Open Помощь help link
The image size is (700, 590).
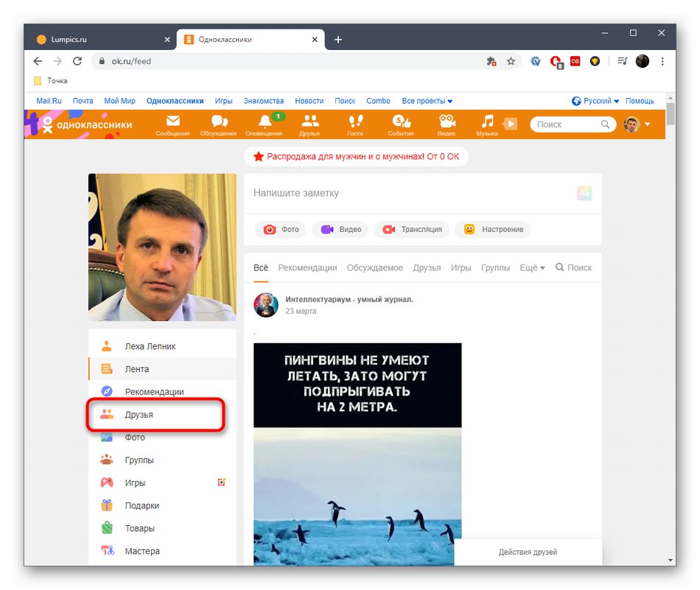tap(640, 101)
